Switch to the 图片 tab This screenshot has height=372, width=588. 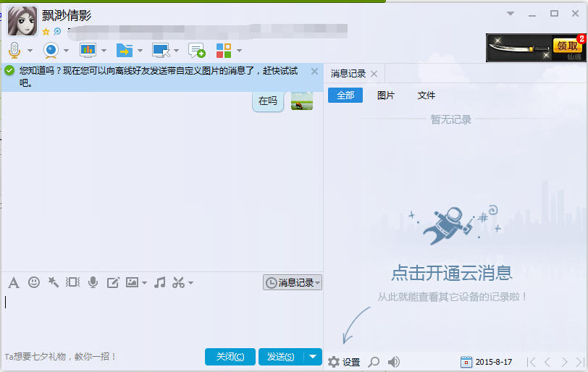pyautogui.click(x=386, y=96)
